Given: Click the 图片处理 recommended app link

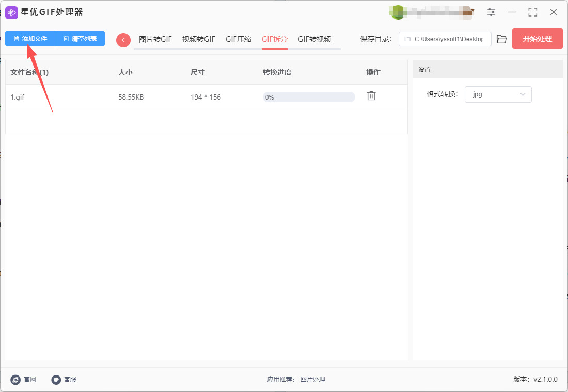Looking at the screenshot, I should click(313, 380).
